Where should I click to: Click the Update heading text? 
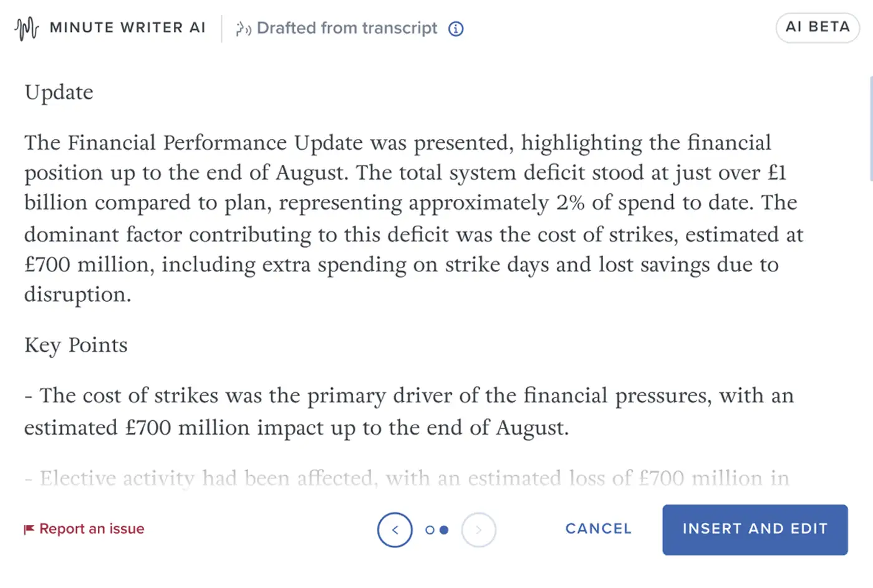tap(59, 92)
